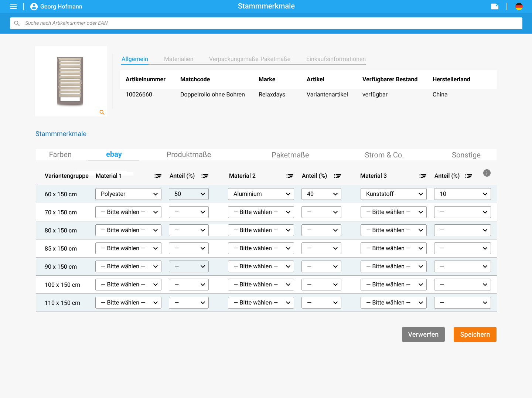Click the Relaxdays brand value
Viewport: 532px width, 398px height.
[272, 95]
